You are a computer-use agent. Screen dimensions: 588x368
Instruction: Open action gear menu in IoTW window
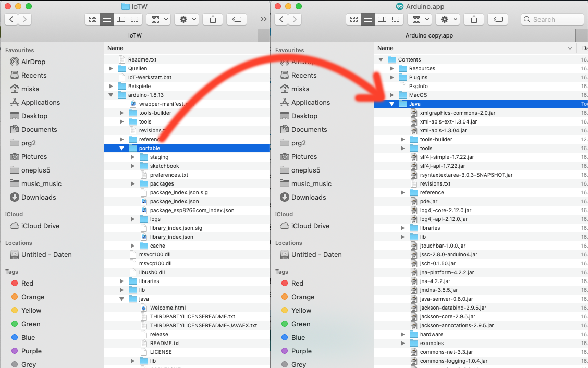[x=187, y=19]
